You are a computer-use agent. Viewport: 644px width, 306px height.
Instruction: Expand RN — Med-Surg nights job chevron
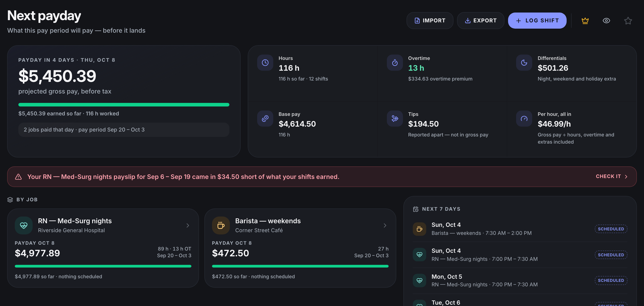(x=188, y=225)
